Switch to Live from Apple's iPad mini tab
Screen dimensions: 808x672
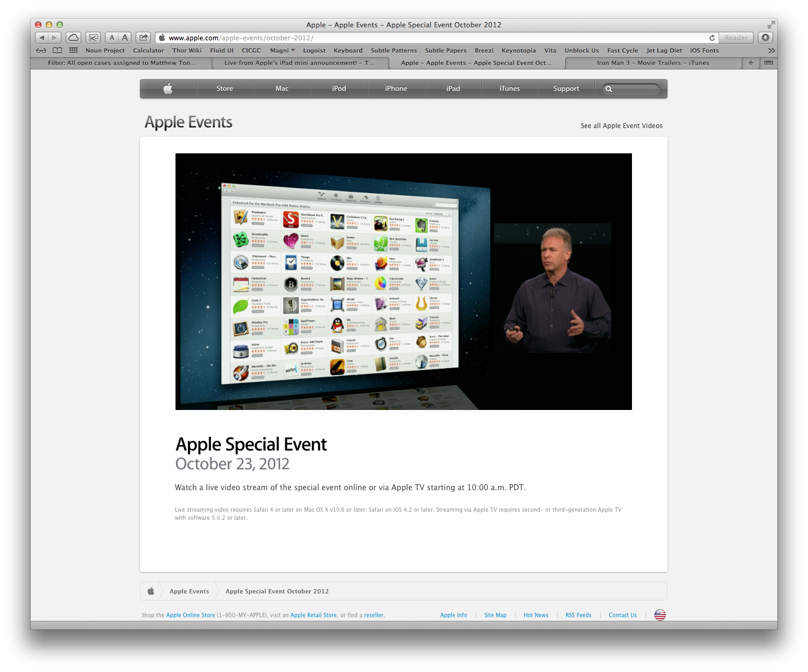(x=299, y=63)
